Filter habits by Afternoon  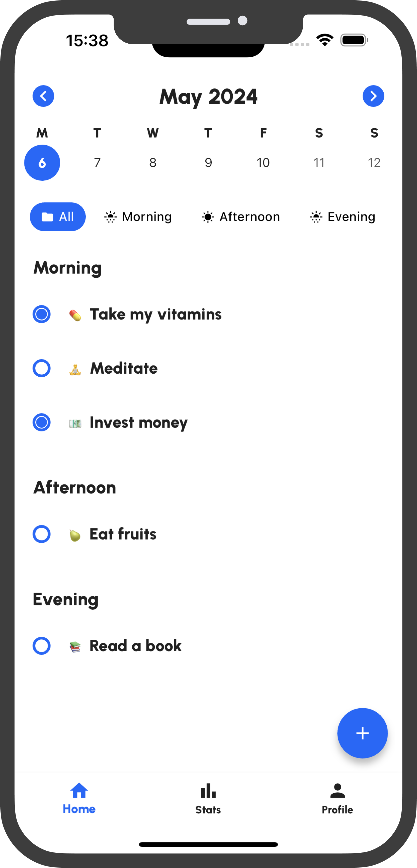tap(241, 217)
